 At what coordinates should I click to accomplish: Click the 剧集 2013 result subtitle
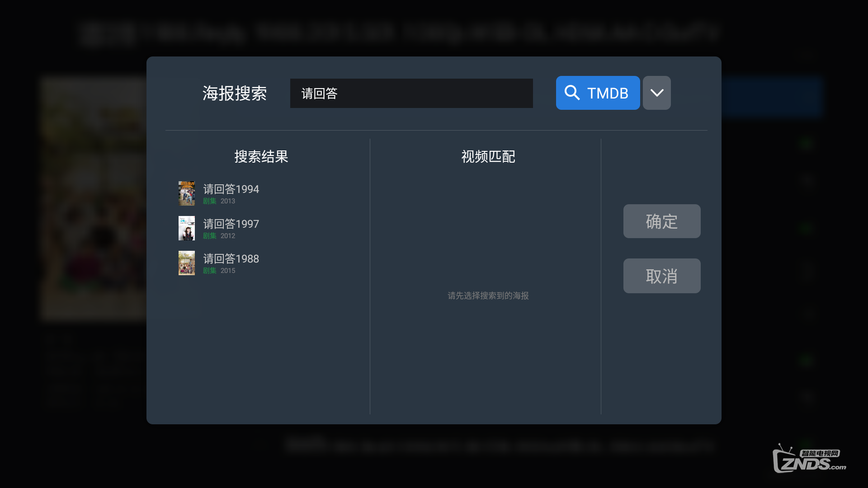coord(219,201)
